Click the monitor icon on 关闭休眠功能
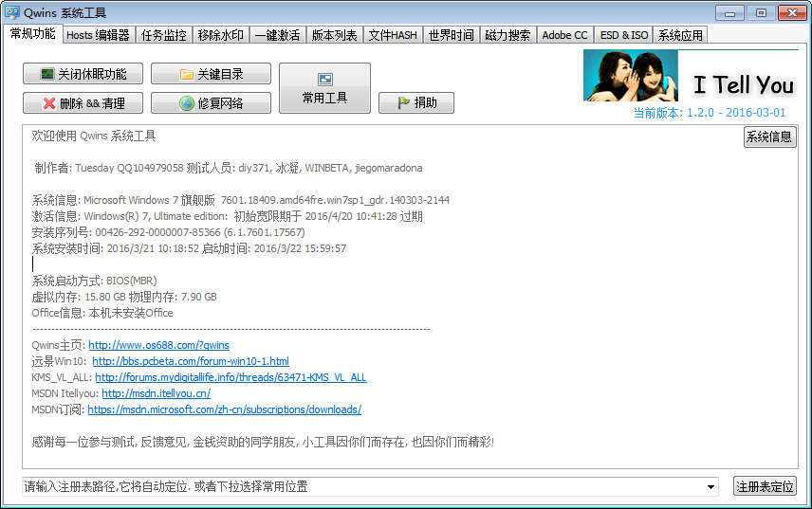 point(47,74)
